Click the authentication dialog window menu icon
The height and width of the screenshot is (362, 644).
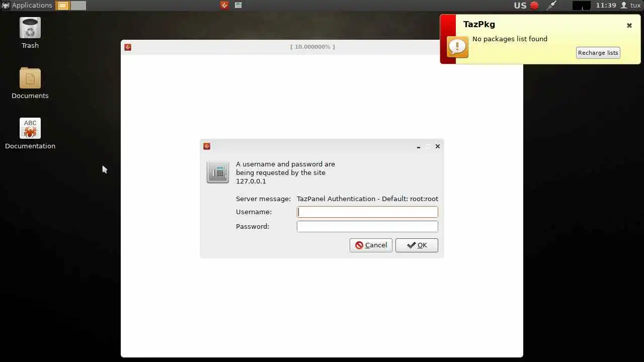(x=207, y=146)
